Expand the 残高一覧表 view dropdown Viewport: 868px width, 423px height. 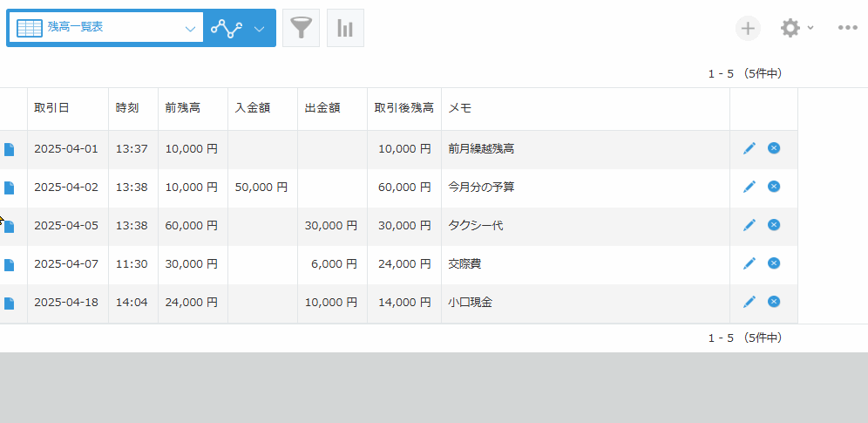click(190, 28)
